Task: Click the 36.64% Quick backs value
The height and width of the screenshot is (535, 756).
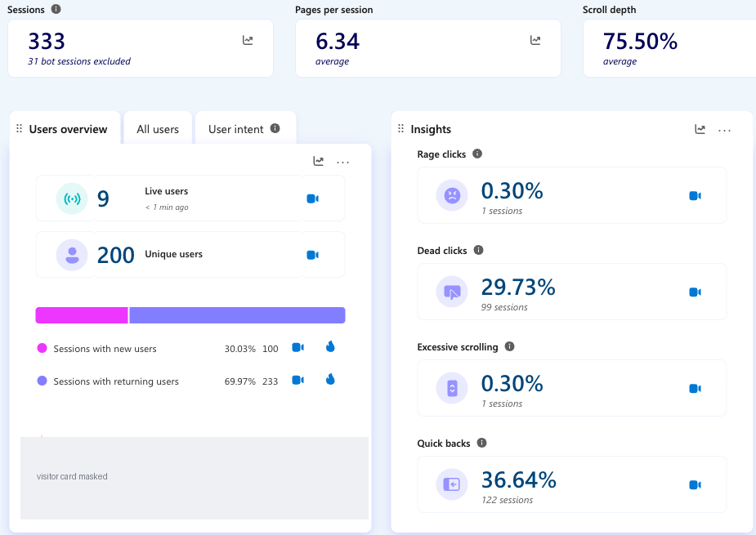Action: (519, 480)
